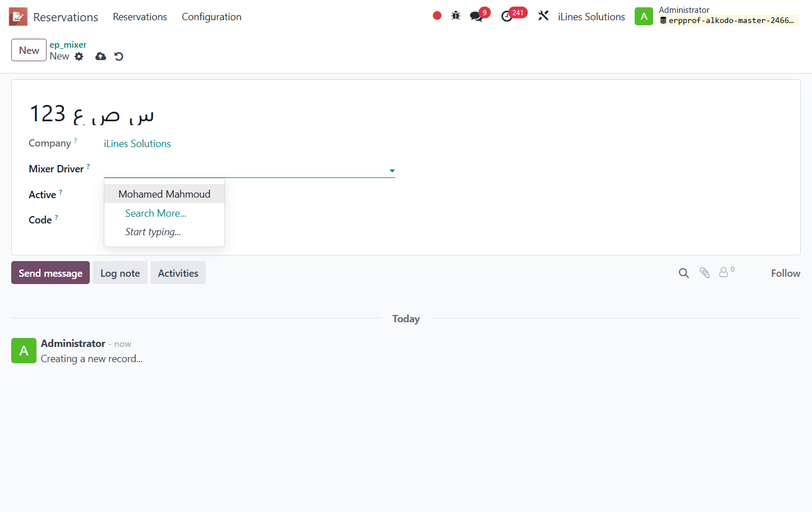Click the Administrator author name in chatter
812x512 pixels.
[x=73, y=344]
